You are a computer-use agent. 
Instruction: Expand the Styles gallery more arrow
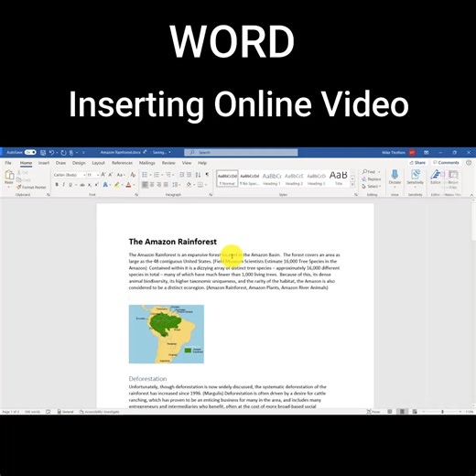(x=352, y=185)
